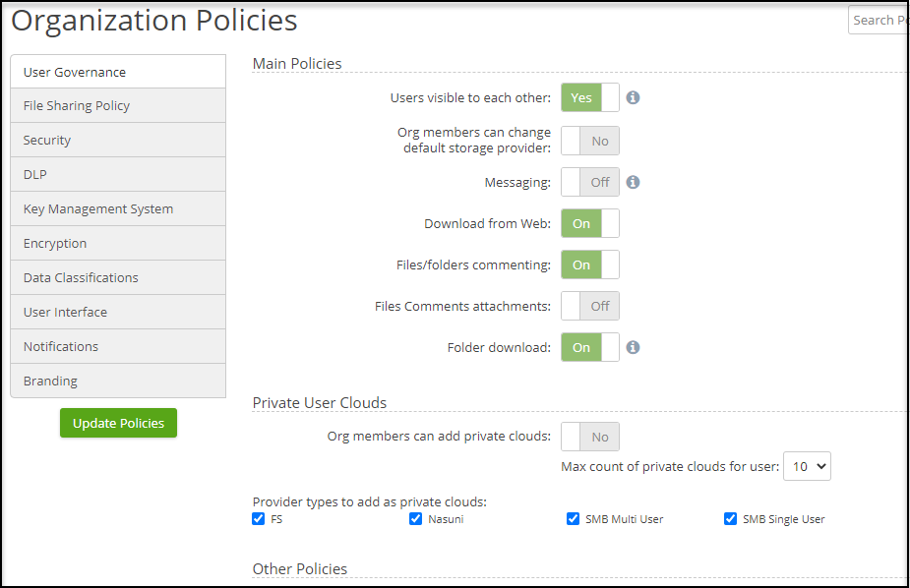This screenshot has height=588, width=910.
Task: Click the Search policies input field
Action: tap(878, 20)
